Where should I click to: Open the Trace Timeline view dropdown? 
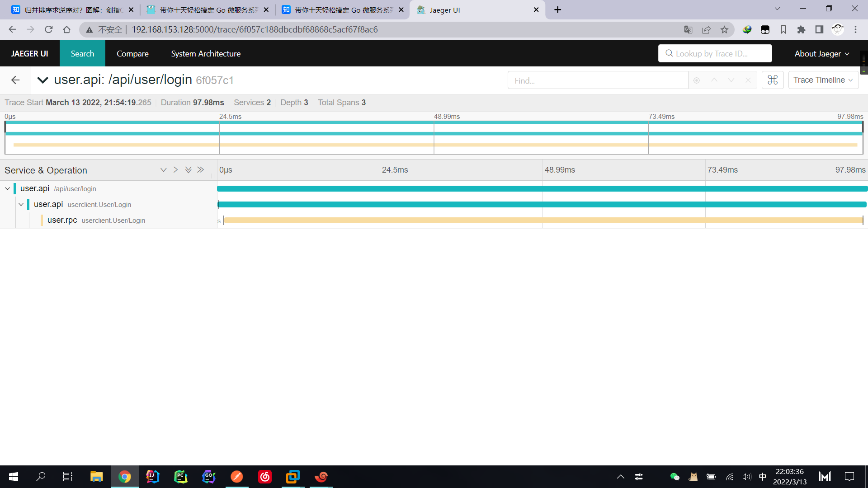click(x=823, y=80)
